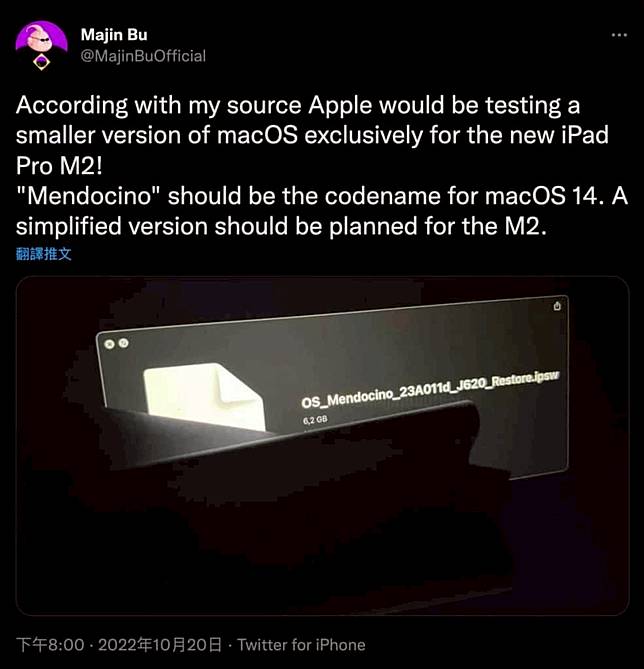The image size is (644, 669).
Task: Click the OS_Mendocino_23A011d_J620_Restore.ipsw filename
Action: point(430,390)
